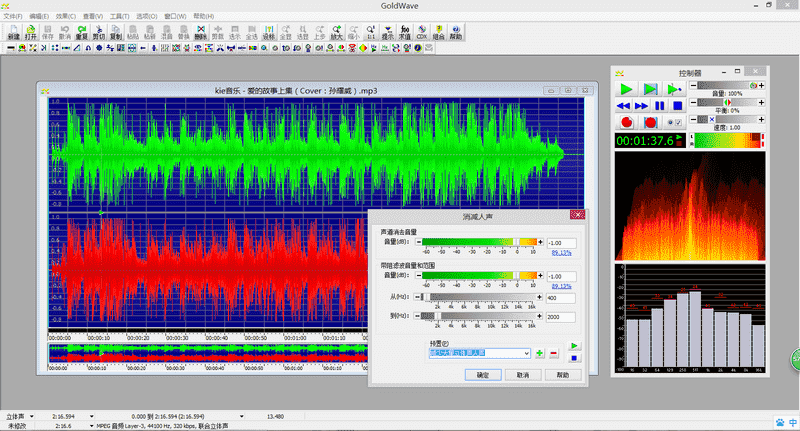The height and width of the screenshot is (431, 800).
Task: Click the 从(Hz) 400 input field
Action: (561, 298)
